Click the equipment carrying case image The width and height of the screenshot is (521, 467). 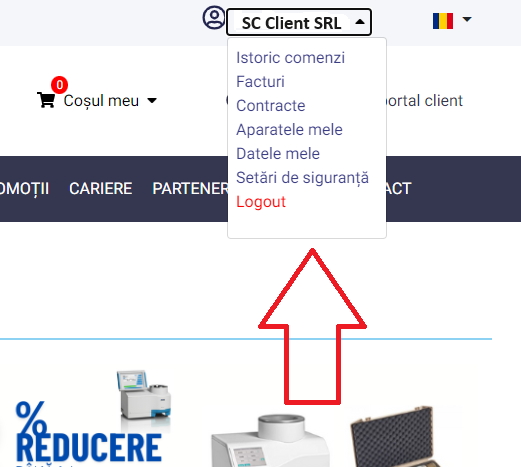click(398, 436)
